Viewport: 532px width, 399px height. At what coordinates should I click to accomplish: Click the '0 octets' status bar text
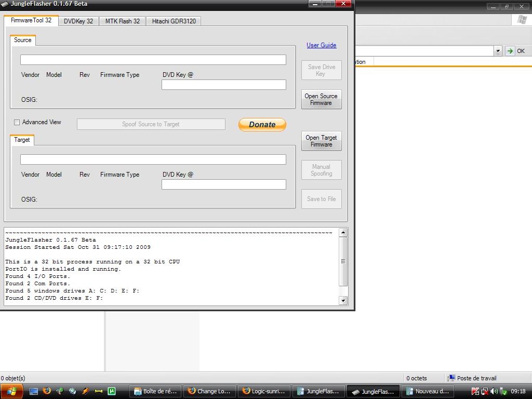416,378
